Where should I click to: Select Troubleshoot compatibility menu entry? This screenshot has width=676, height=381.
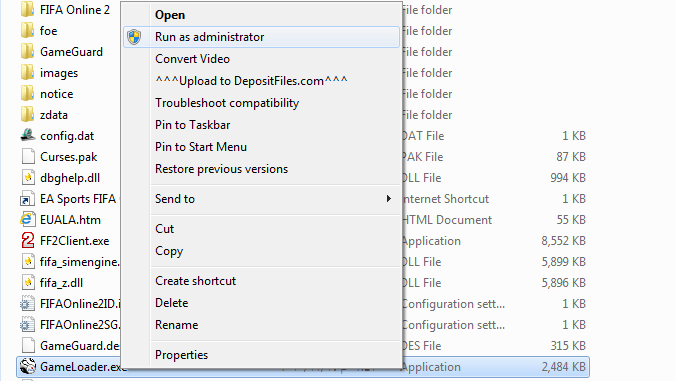[x=227, y=103]
